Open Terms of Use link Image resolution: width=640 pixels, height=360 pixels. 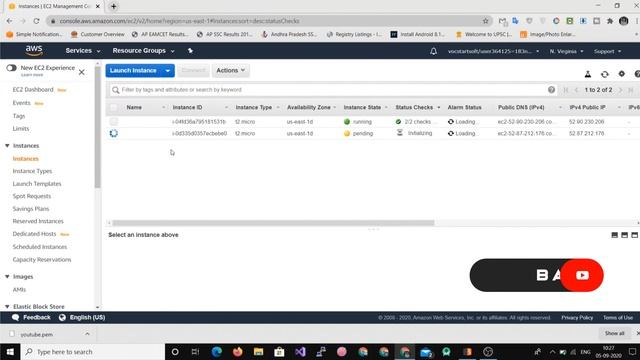tap(618, 318)
